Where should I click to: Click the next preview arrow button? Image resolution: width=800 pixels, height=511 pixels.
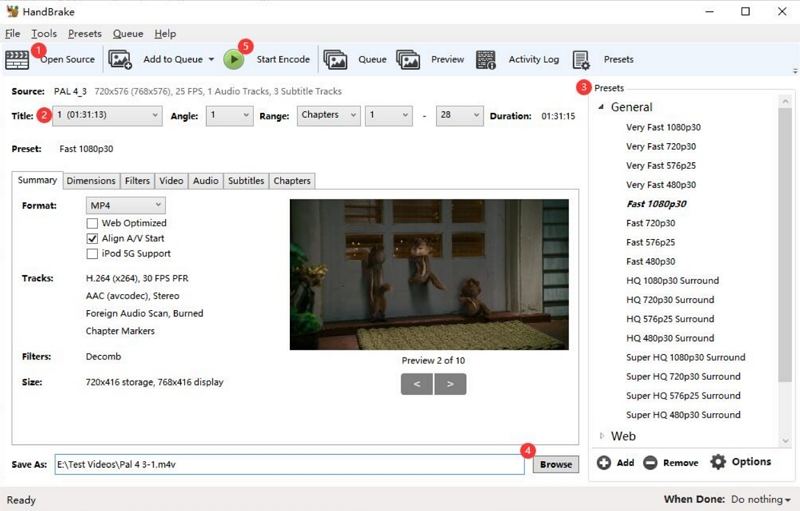[x=451, y=383]
